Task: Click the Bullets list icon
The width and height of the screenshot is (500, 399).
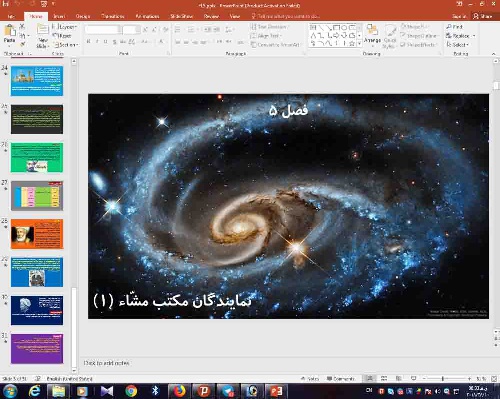Action: tap(178, 30)
